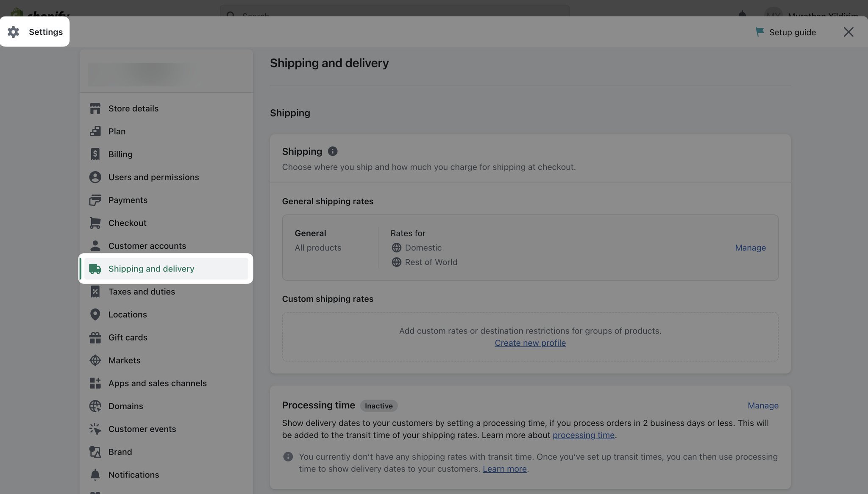The width and height of the screenshot is (868, 494).
Task: Go to Locations settings
Action: tap(166, 314)
